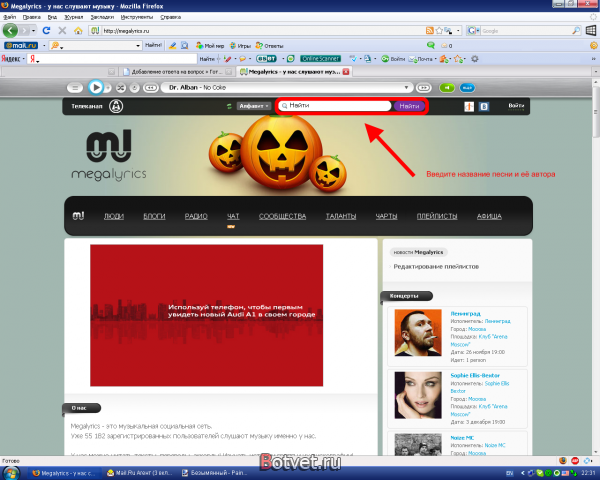Click the green refresh icon near Алфавит
Screen dimensions: 600x480
pyautogui.click(x=229, y=106)
